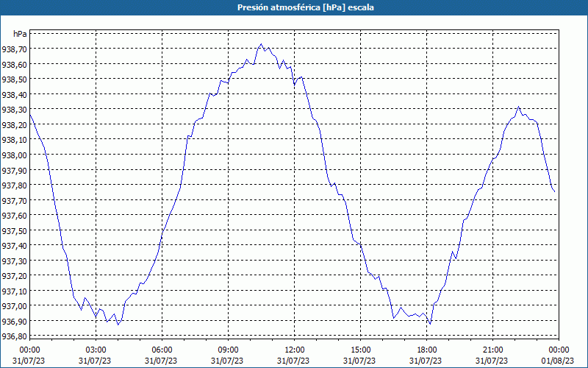Click the 938,70 y-axis label
This screenshot has height=368, width=588.
point(14,49)
